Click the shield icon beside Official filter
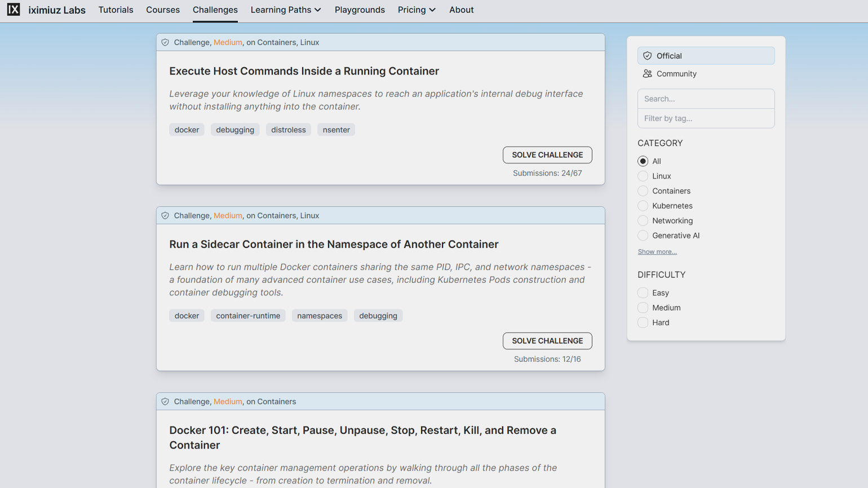Viewport: 868px width, 488px height. (x=647, y=56)
